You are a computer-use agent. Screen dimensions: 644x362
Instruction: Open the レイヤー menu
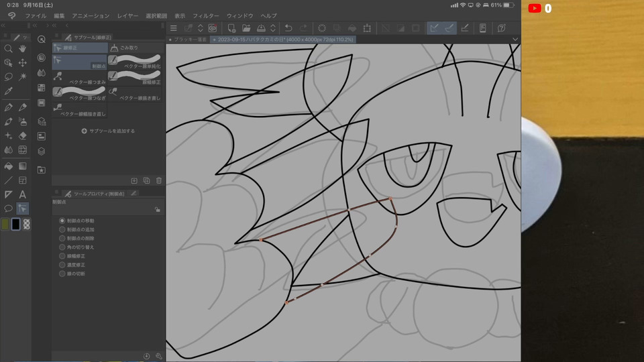(x=127, y=15)
